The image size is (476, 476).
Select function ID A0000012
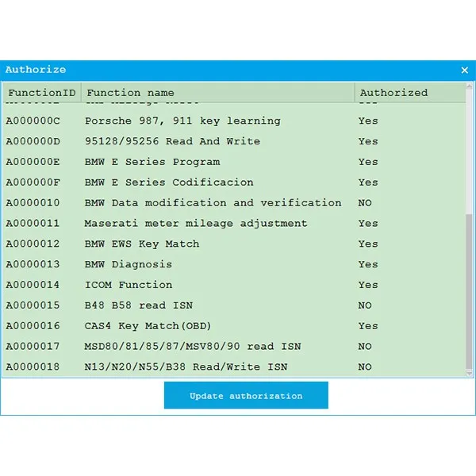click(x=33, y=244)
